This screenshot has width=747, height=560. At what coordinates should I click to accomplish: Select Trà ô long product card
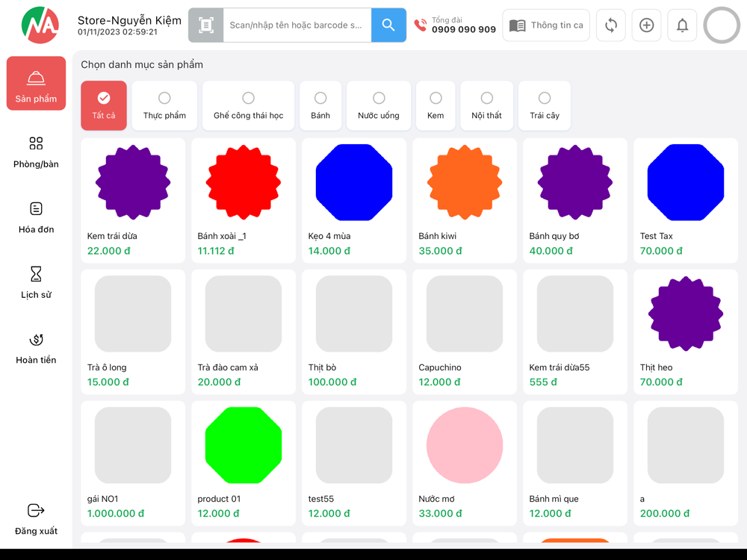pyautogui.click(x=133, y=332)
